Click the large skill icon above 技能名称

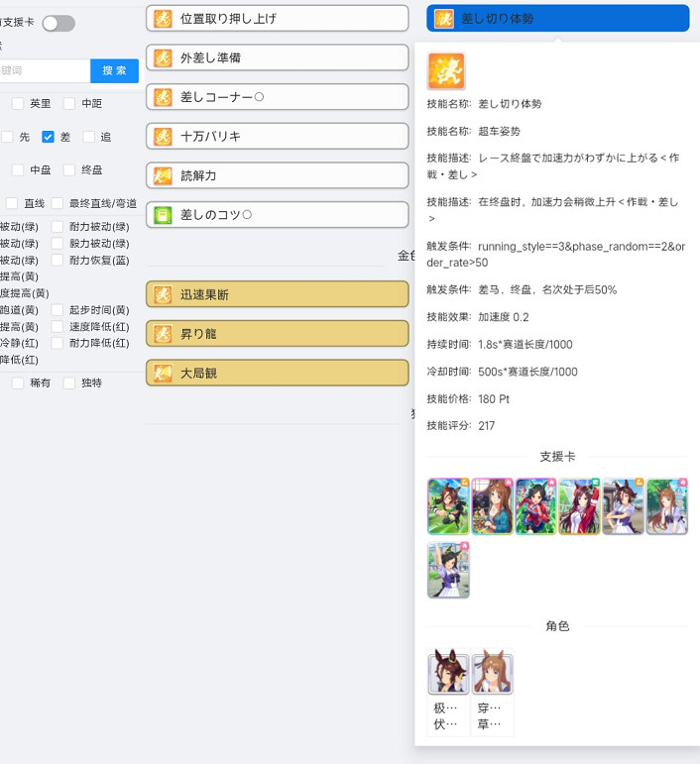[446, 71]
